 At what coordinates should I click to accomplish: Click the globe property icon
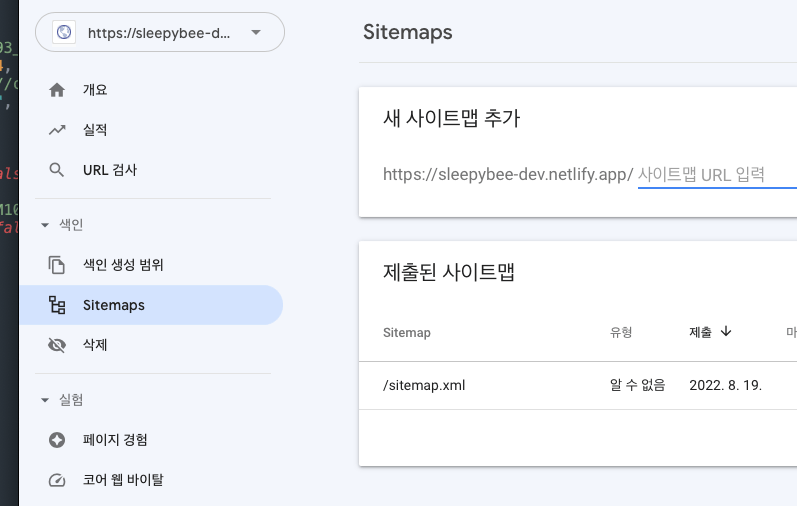(64, 33)
